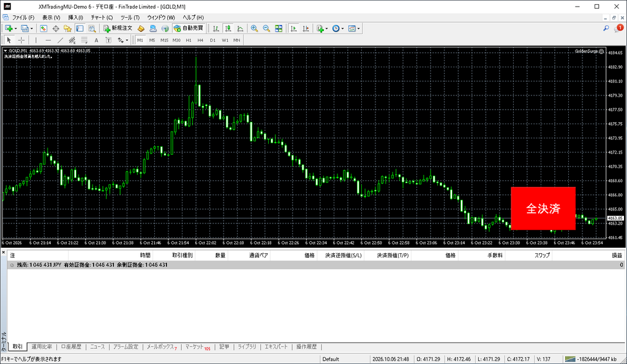This screenshot has width=627, height=364.
Task: Click the 損益 column header
Action: tap(617, 255)
